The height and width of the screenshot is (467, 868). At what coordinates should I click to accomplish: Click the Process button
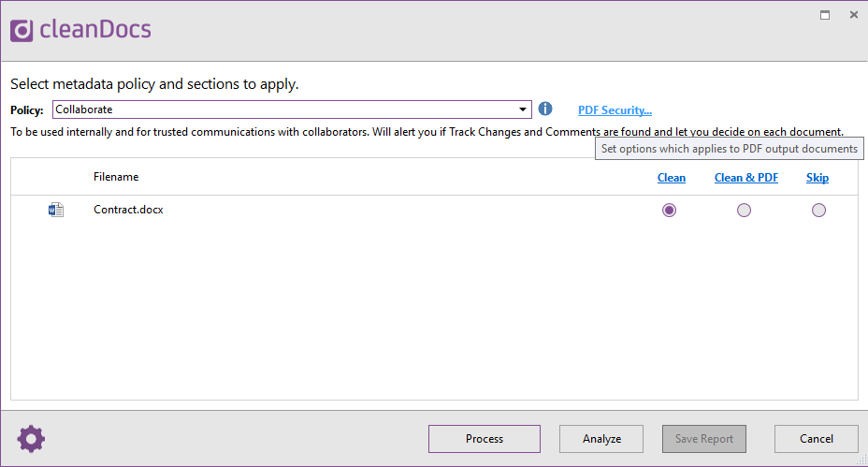coord(485,439)
